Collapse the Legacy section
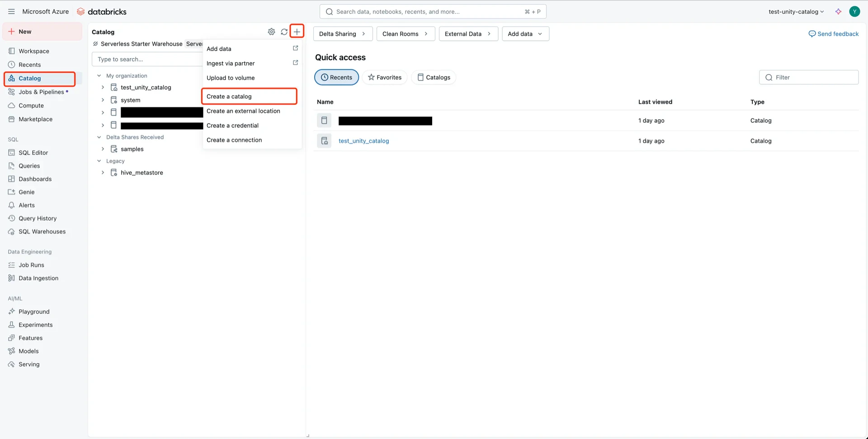This screenshot has width=868, height=439. 99,161
